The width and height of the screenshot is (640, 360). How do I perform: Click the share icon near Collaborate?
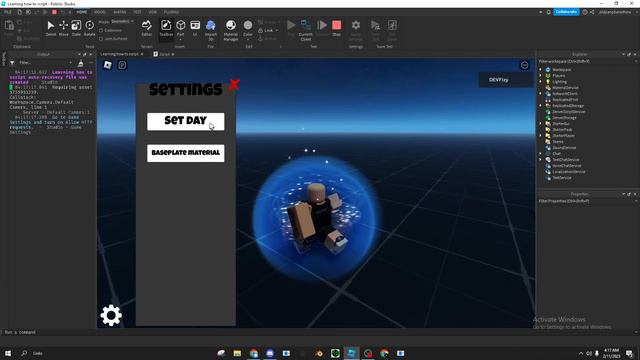(592, 12)
